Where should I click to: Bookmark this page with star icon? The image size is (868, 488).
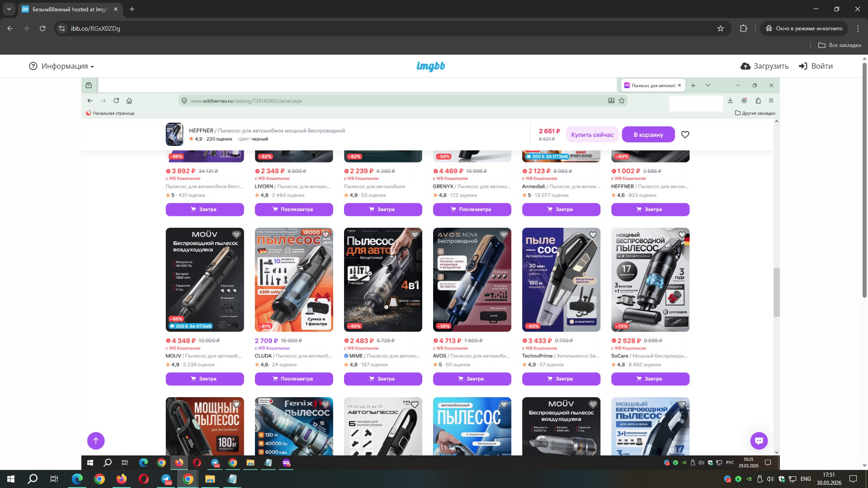721,28
